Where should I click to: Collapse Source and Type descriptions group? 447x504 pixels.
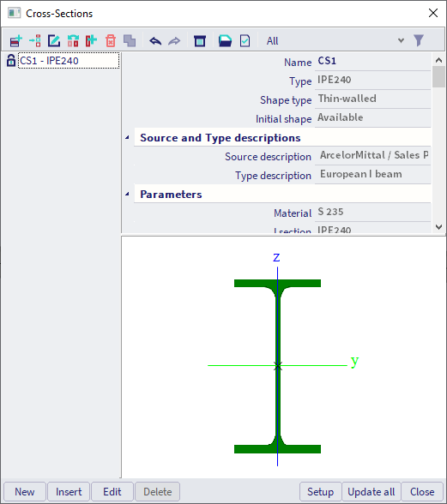point(128,137)
